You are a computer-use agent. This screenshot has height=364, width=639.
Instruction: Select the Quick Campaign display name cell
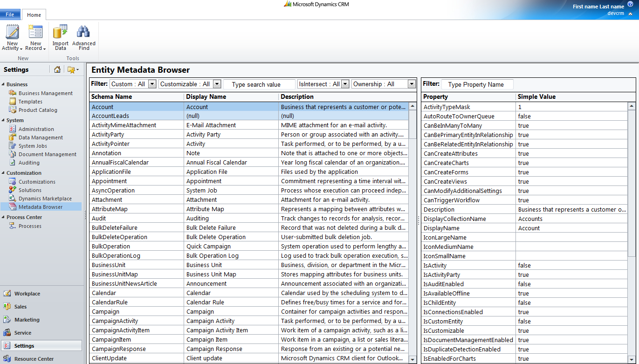tap(231, 247)
